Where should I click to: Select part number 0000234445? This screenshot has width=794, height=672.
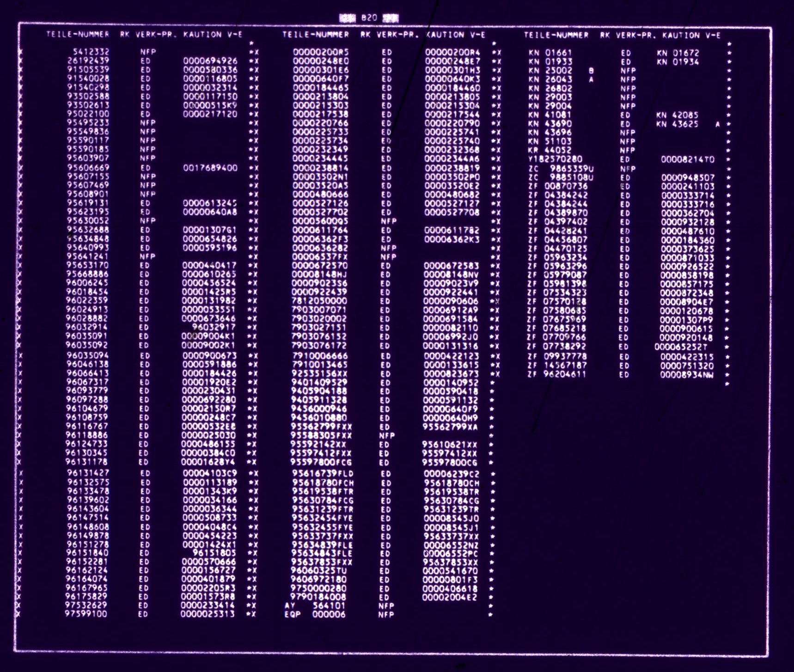point(320,159)
